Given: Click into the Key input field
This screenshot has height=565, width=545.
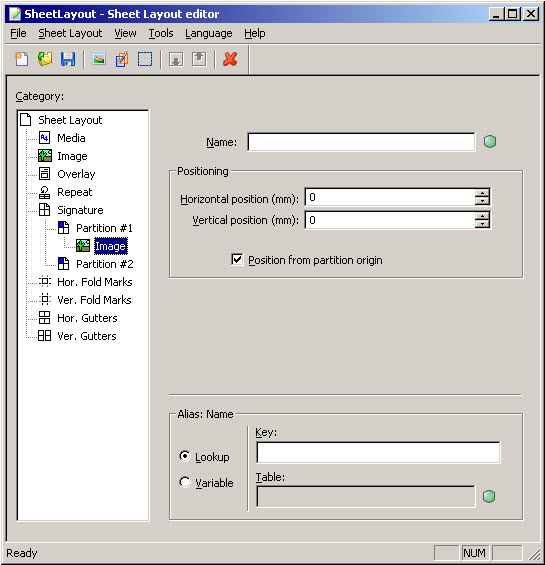Looking at the screenshot, I should [378, 452].
